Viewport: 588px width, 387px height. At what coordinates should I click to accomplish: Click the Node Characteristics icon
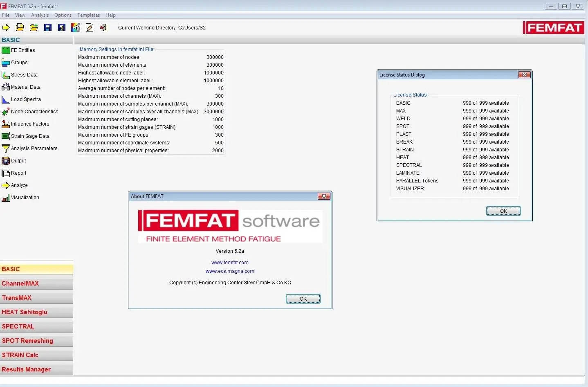[6, 112]
